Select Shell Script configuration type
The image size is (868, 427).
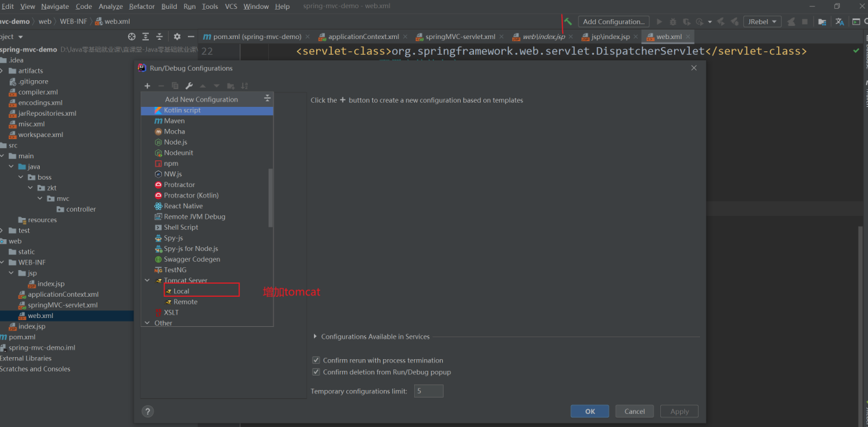click(207, 227)
